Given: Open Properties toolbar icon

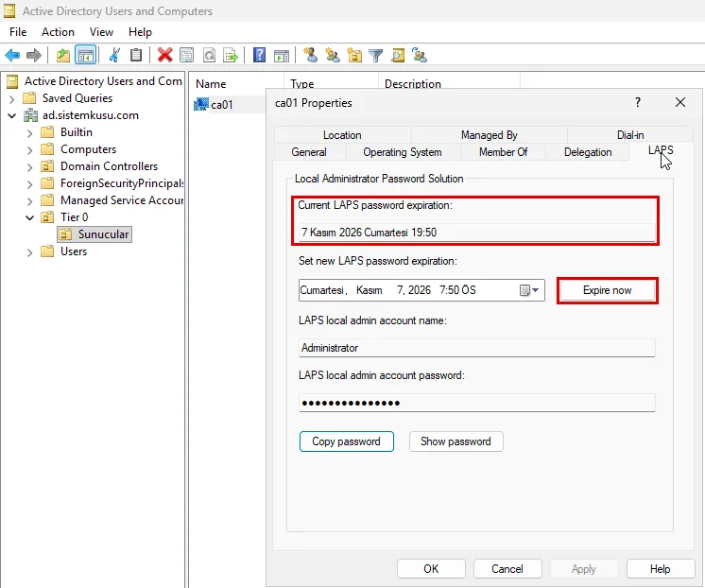Looking at the screenshot, I should tap(186, 56).
